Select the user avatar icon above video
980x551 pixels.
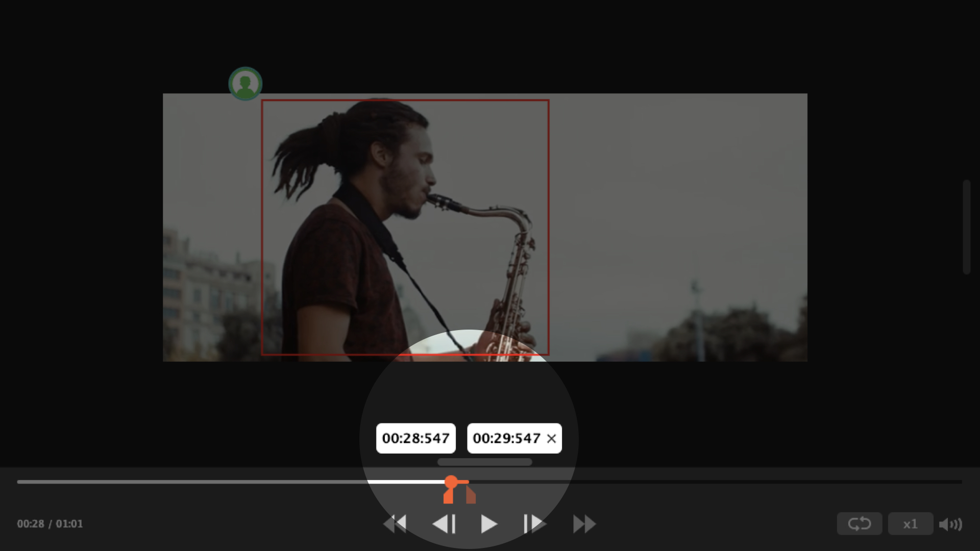point(246,84)
